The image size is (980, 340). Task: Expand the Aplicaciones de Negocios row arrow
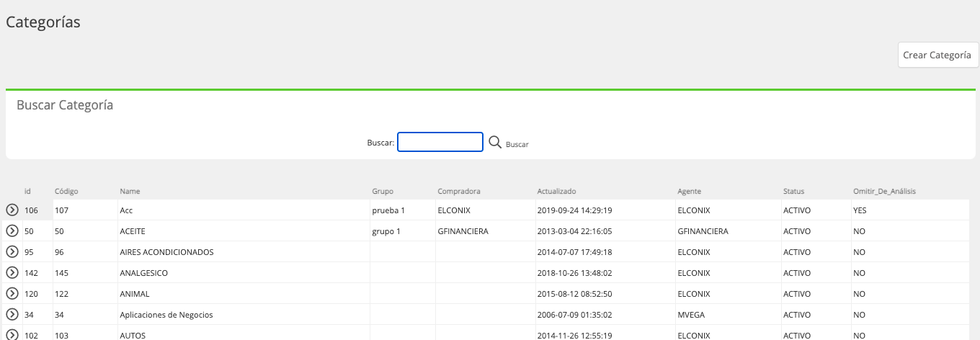tap(12, 315)
